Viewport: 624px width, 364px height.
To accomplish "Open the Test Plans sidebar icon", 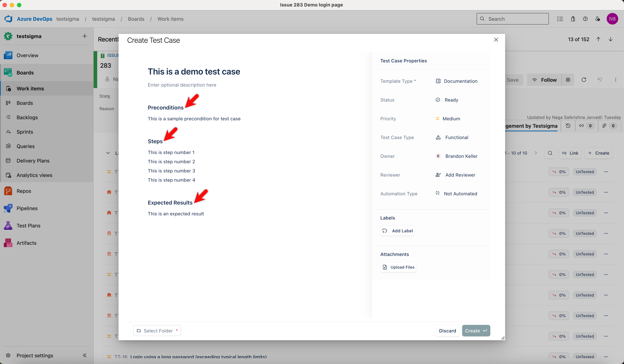I will (x=8, y=225).
